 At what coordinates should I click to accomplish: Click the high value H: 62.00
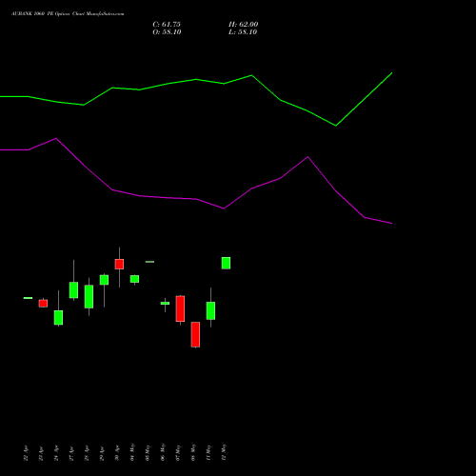pyautogui.click(x=243, y=25)
